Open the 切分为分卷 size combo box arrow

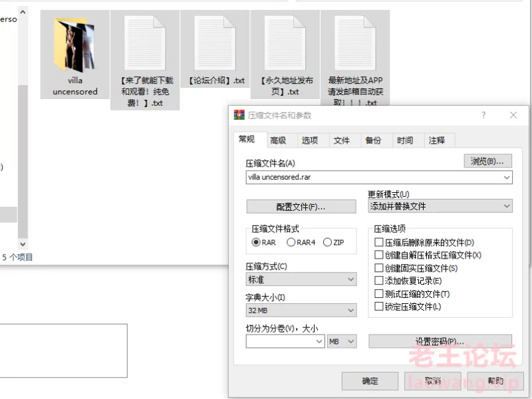[x=319, y=341]
